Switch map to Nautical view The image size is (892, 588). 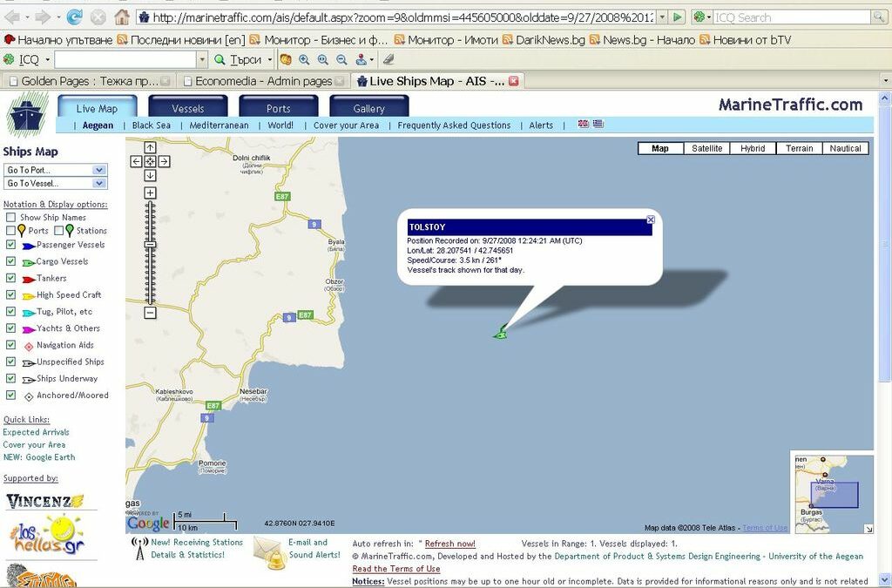845,148
